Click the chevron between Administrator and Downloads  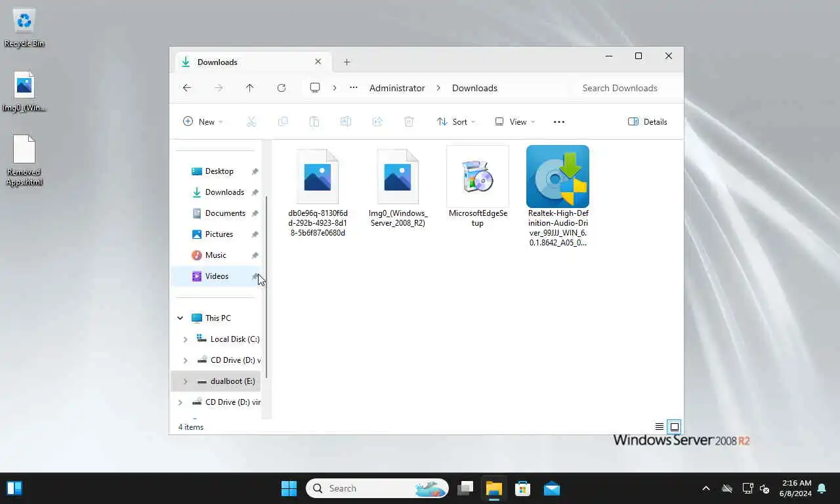(438, 88)
